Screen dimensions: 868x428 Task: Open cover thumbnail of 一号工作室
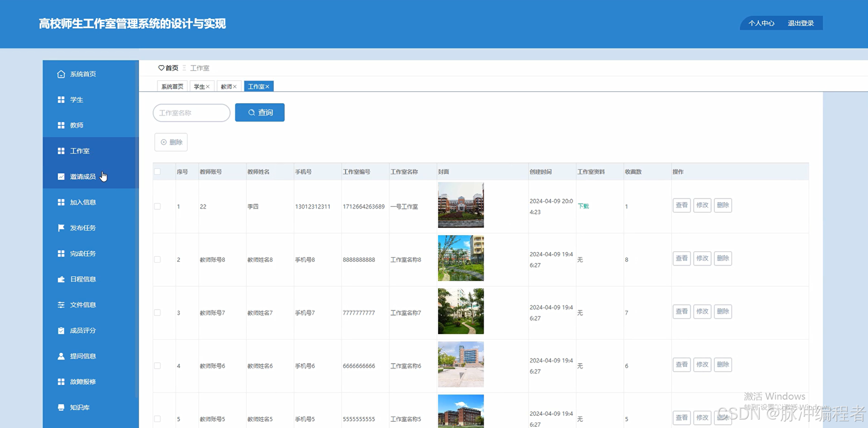point(461,205)
